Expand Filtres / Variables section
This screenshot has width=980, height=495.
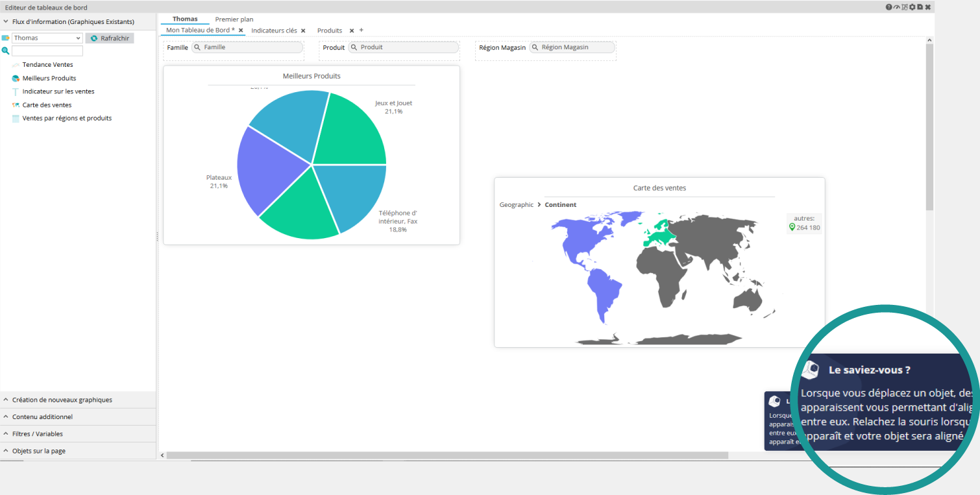tap(78, 433)
